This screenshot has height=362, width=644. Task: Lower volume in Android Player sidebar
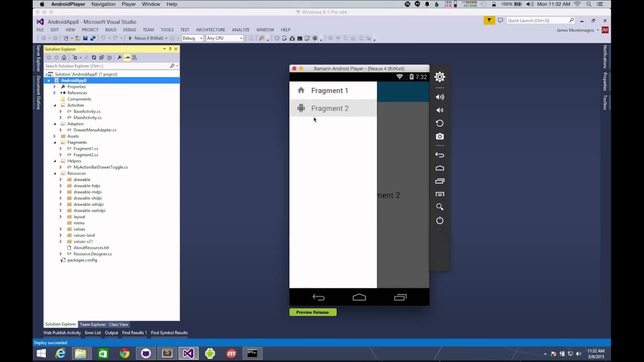(440, 110)
